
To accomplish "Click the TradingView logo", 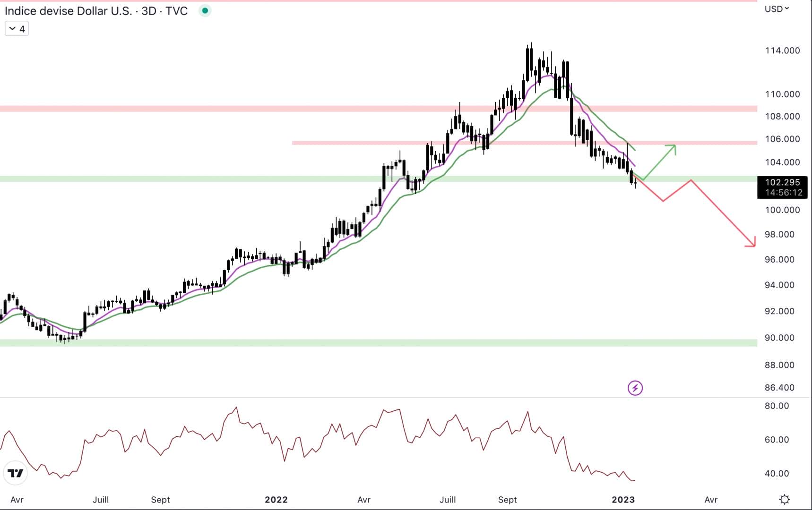I will [15, 473].
